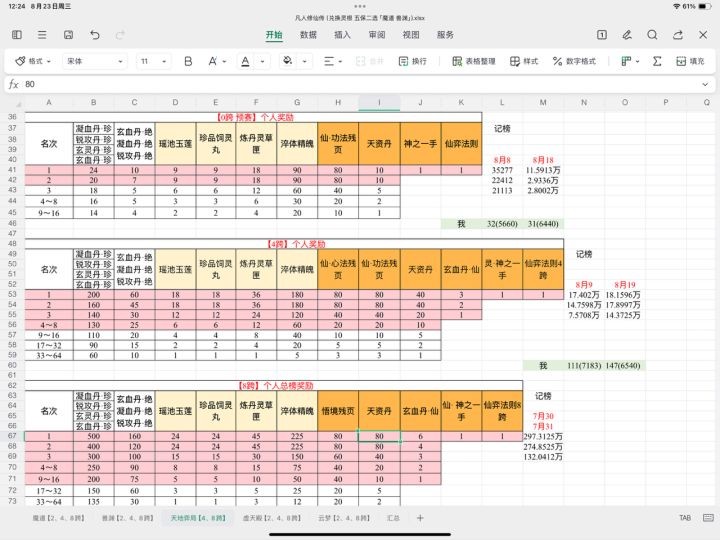Expand the formula bar chevron
The width and height of the screenshot is (720, 540).
[x=704, y=84]
